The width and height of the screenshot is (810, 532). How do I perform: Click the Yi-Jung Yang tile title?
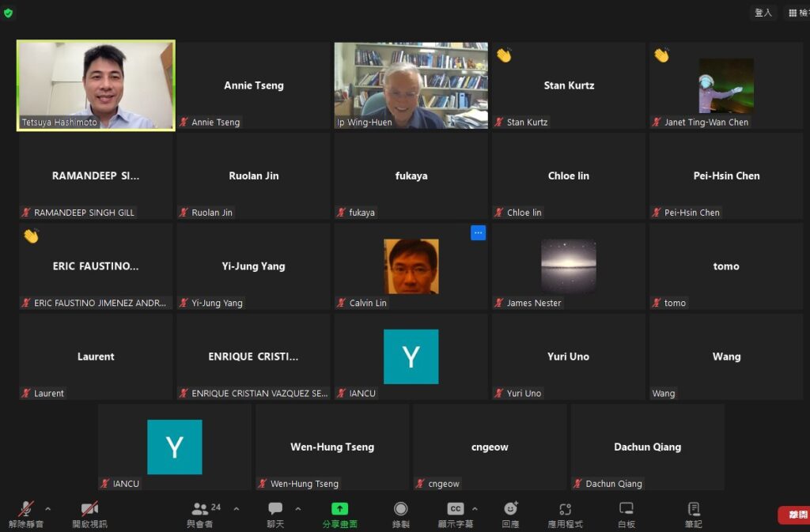pos(253,266)
